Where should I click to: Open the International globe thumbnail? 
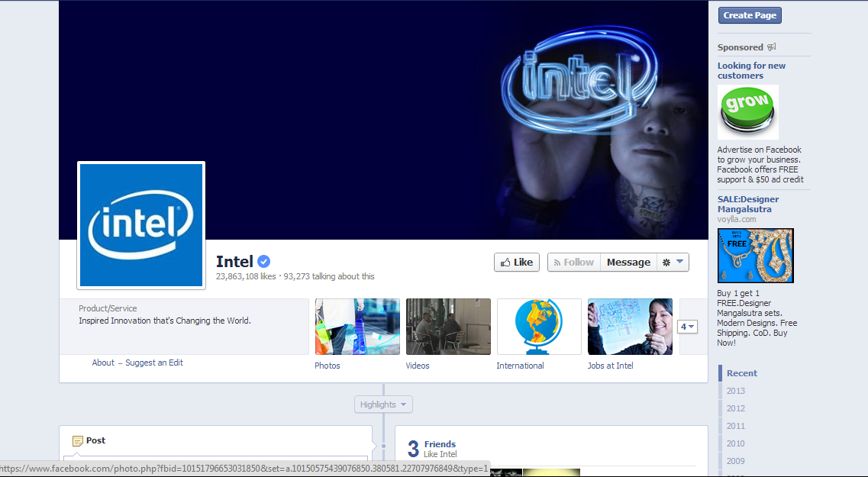(539, 327)
